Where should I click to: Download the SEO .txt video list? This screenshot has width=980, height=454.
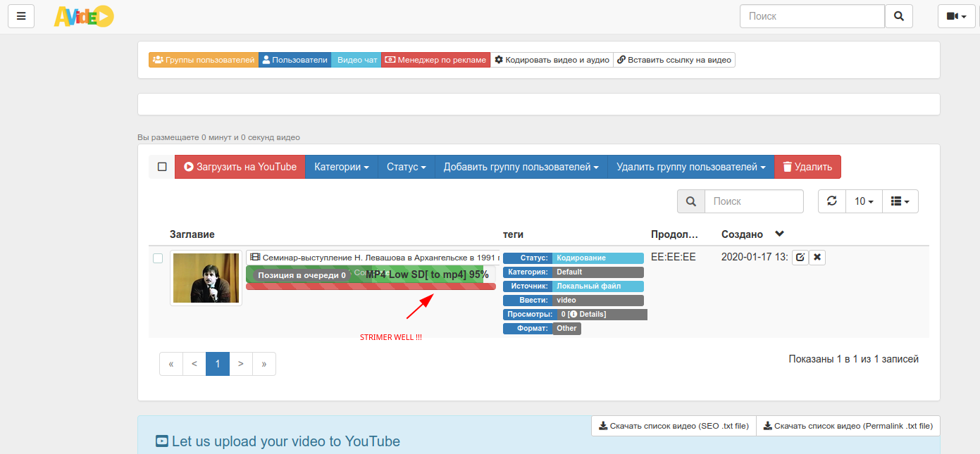[673, 425]
